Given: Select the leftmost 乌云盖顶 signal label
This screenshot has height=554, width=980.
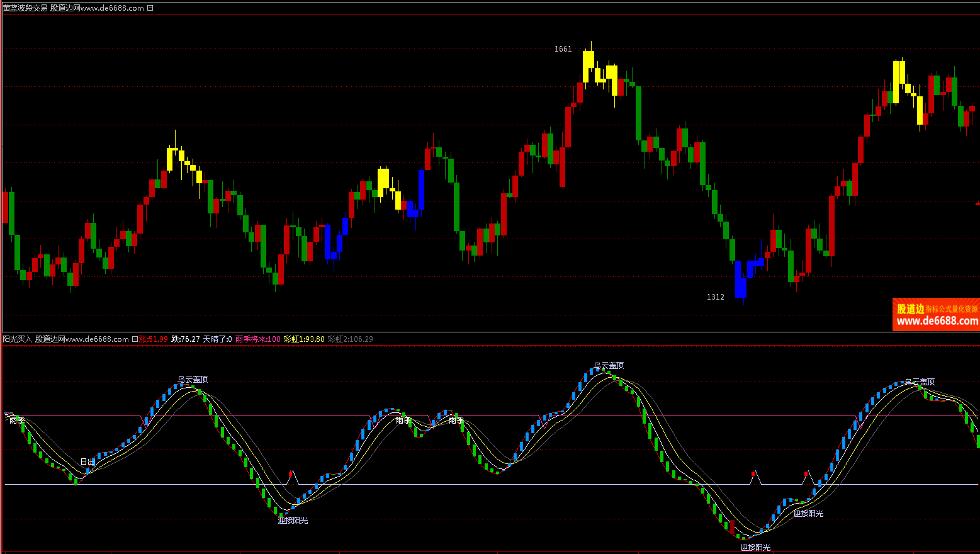Looking at the screenshot, I should tap(192, 380).
